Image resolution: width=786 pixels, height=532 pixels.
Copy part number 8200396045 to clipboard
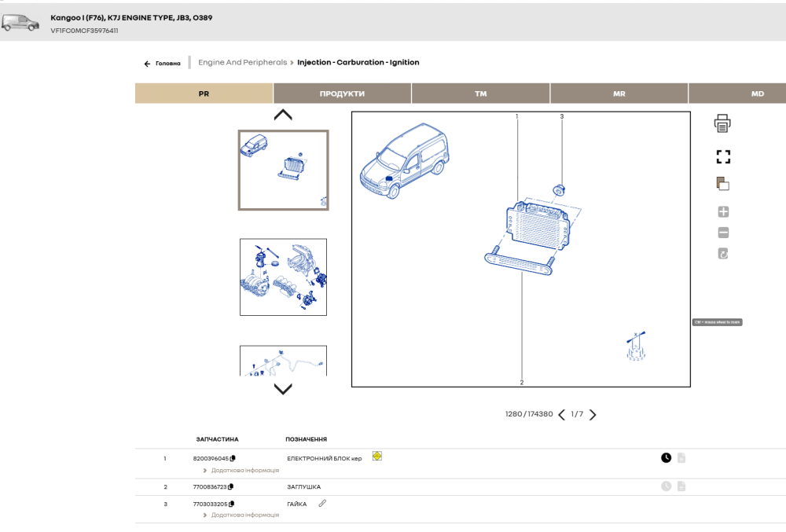[233, 458]
